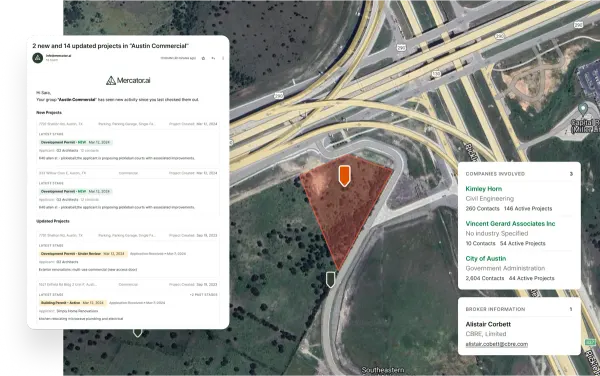This screenshot has height=376, width=600.
Task: Click the teal Capital place marker pin
Action: (583, 109)
